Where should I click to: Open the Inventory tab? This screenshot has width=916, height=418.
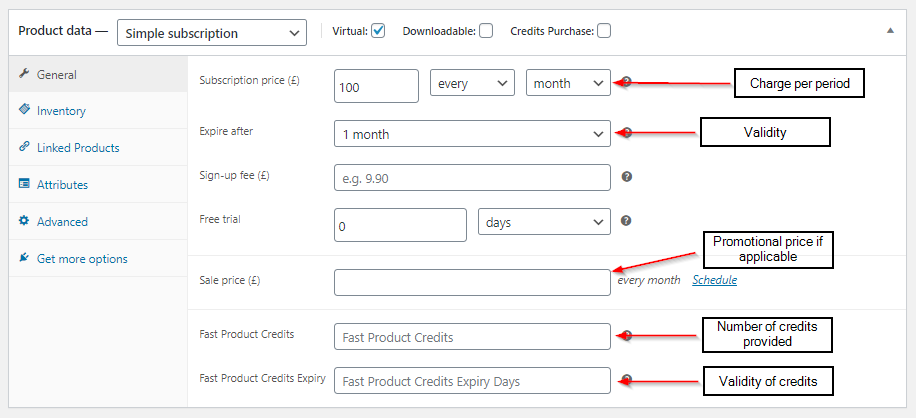[61, 111]
